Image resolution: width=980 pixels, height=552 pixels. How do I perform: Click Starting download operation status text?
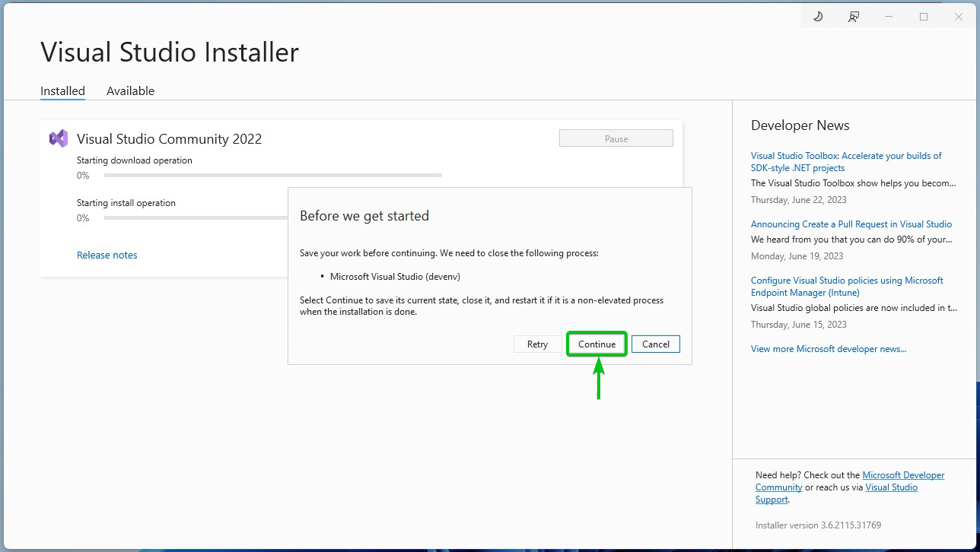pyautogui.click(x=135, y=160)
